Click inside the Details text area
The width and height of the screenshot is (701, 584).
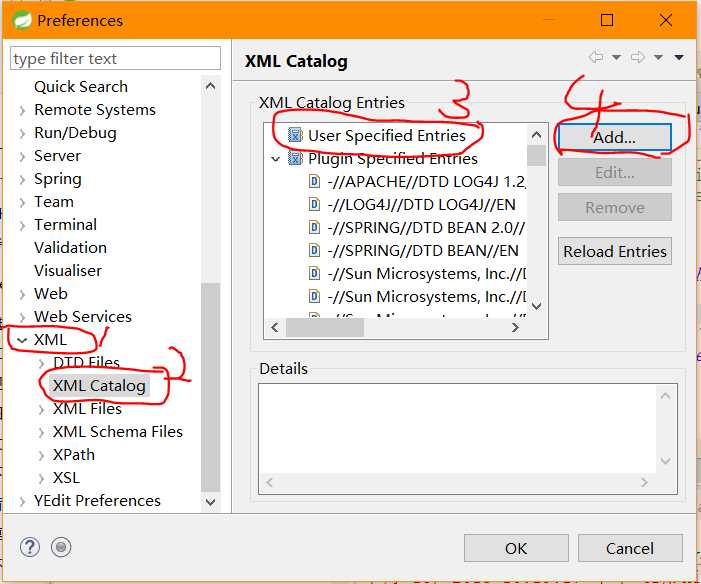pyautogui.click(x=457, y=429)
